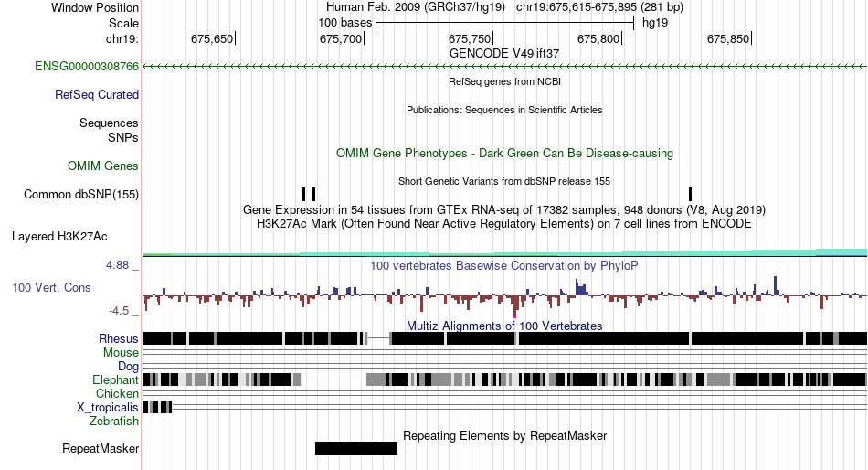Screen dimensions: 868x470
Task: Click 100 vertebrates Basewise Conservation title
Action: tap(504, 265)
